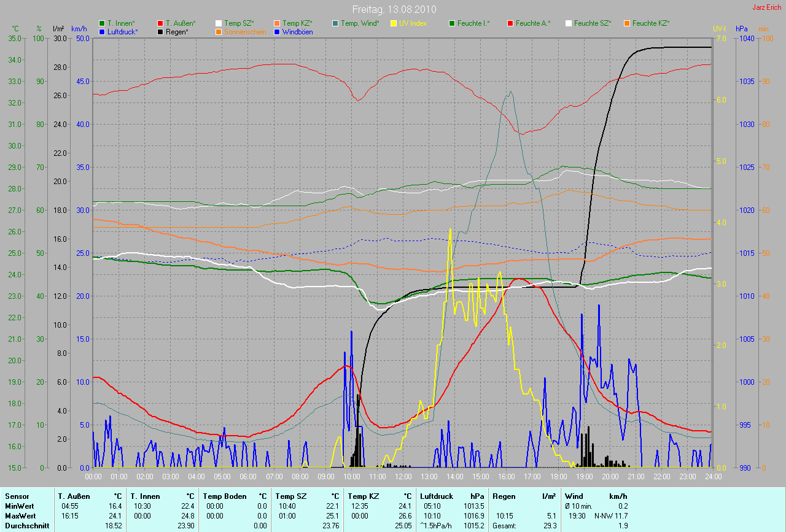Click the Jarz Erich author label
Viewport: 786px width, 532px height.
[767, 7]
